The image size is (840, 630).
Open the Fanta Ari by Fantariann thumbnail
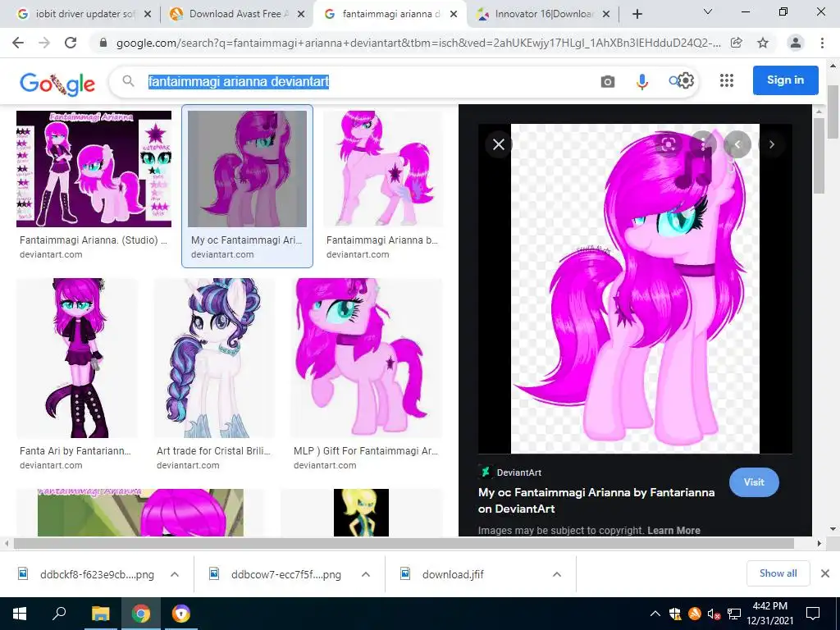point(76,358)
